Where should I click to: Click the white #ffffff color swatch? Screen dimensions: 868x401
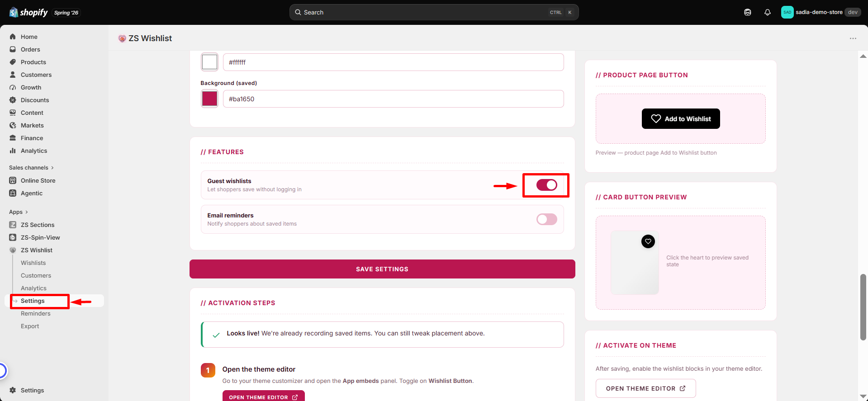[x=209, y=62]
